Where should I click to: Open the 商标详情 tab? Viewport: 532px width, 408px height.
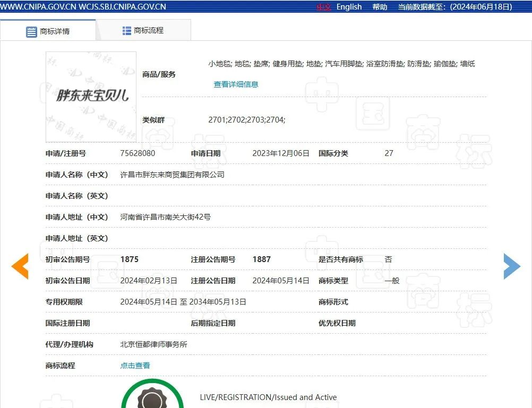point(48,31)
